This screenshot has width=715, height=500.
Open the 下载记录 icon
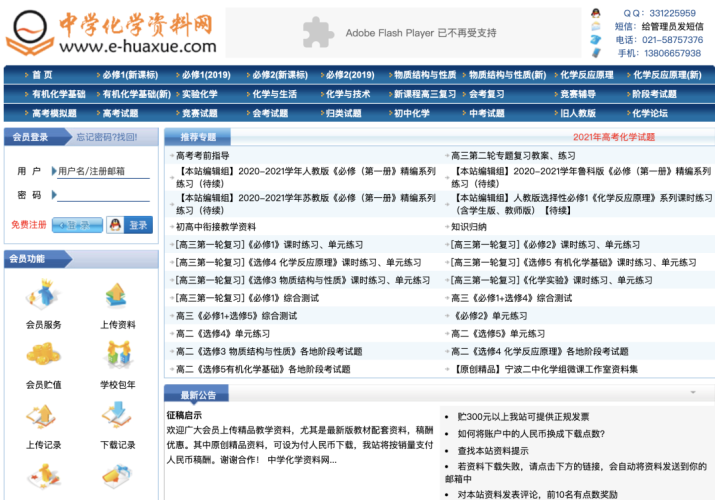point(117,417)
